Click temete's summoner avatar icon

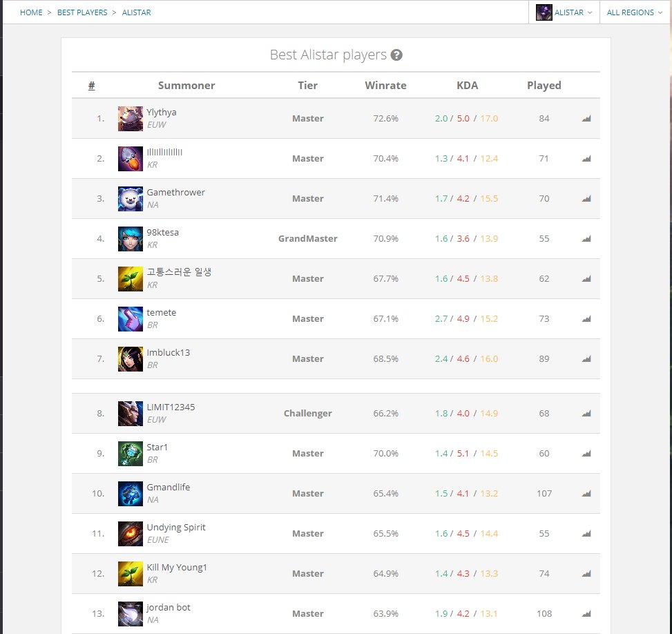(131, 318)
